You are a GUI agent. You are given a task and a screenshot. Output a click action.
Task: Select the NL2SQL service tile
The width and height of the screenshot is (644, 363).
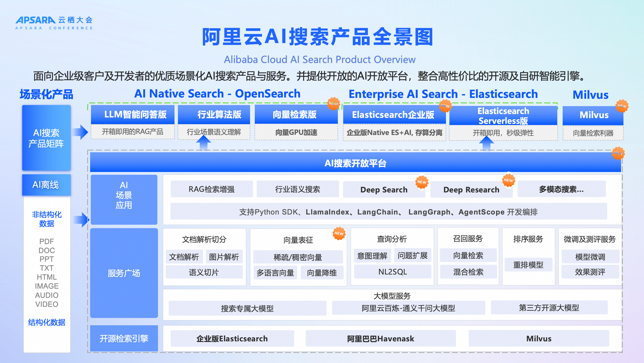tap(392, 272)
